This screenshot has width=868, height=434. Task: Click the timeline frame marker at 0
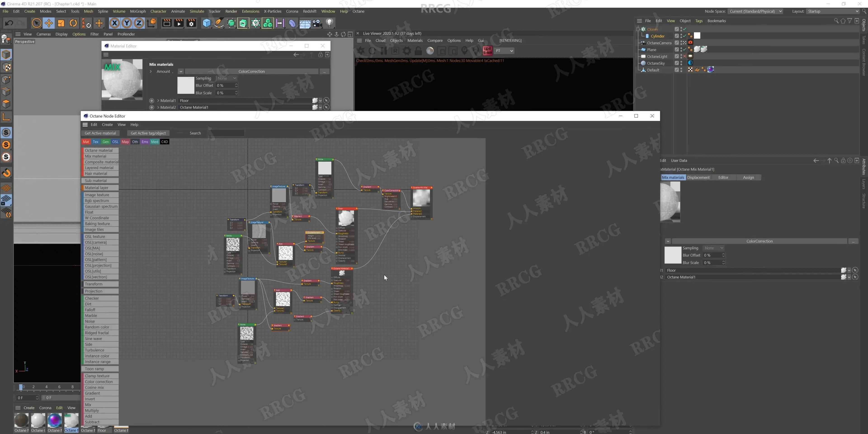(x=21, y=387)
